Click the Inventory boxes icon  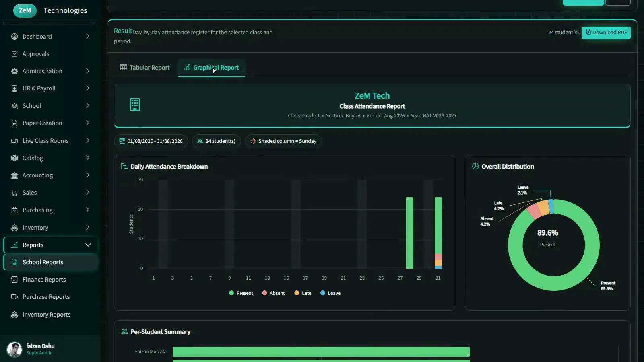(14, 228)
